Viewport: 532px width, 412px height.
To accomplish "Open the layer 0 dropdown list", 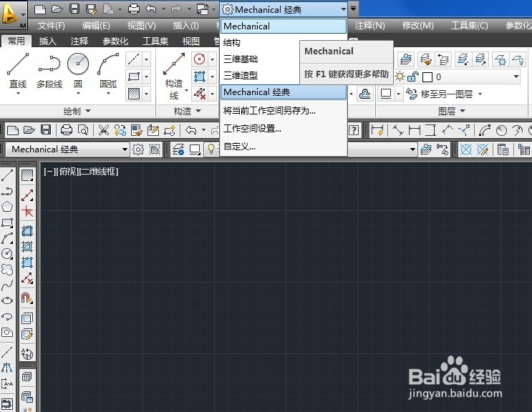I will 516,77.
